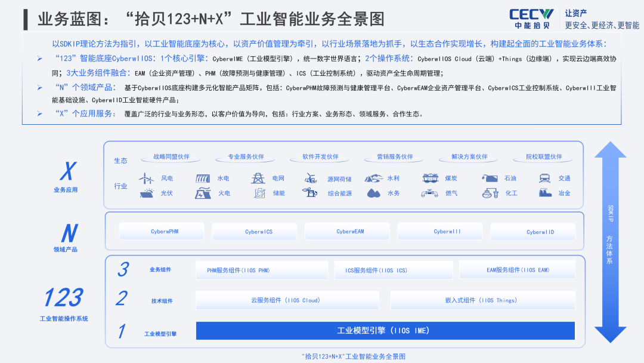The height and width of the screenshot is (363, 644).
Task: Select the CyberwIII product box
Action: (440, 232)
